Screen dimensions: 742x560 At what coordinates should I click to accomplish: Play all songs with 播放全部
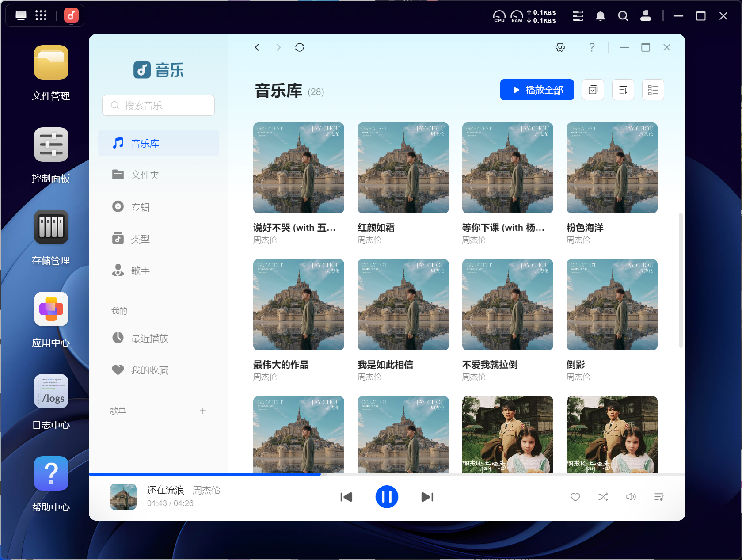click(x=537, y=90)
